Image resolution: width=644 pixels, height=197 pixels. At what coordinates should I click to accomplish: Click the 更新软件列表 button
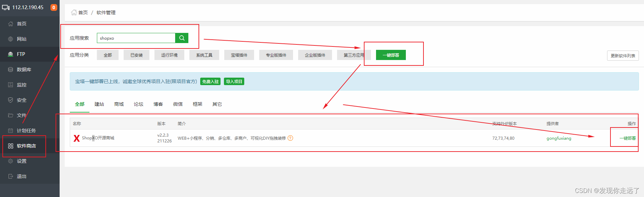[x=623, y=56]
